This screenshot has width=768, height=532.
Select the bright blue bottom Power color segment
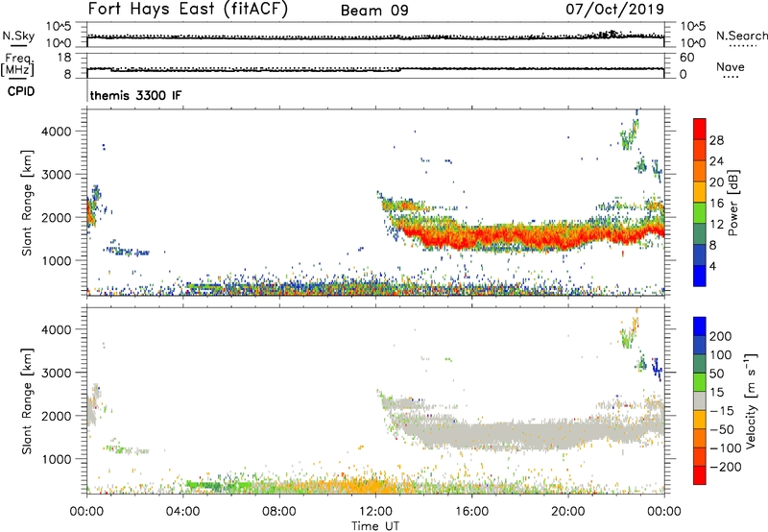click(x=700, y=276)
